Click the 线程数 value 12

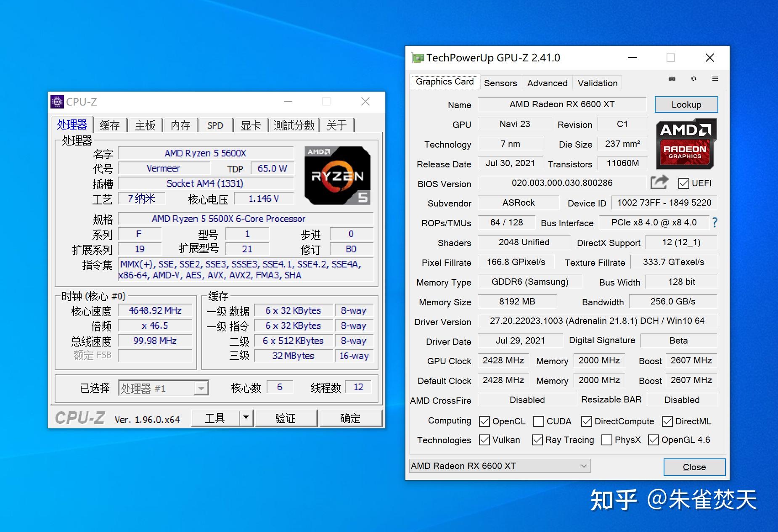point(358,387)
